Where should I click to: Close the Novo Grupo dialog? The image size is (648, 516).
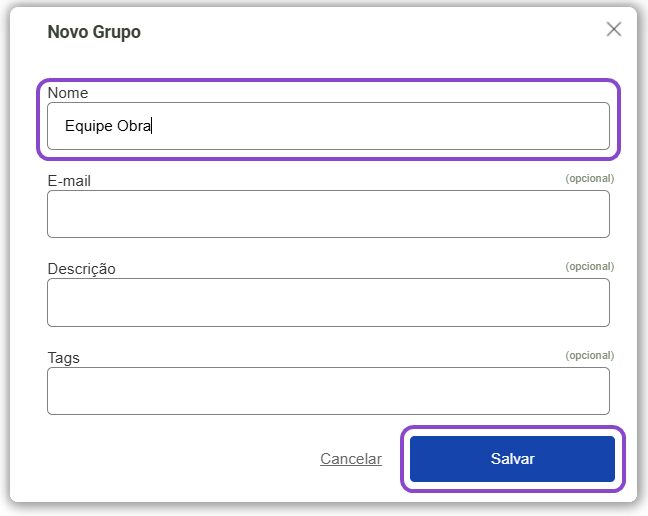click(x=614, y=29)
